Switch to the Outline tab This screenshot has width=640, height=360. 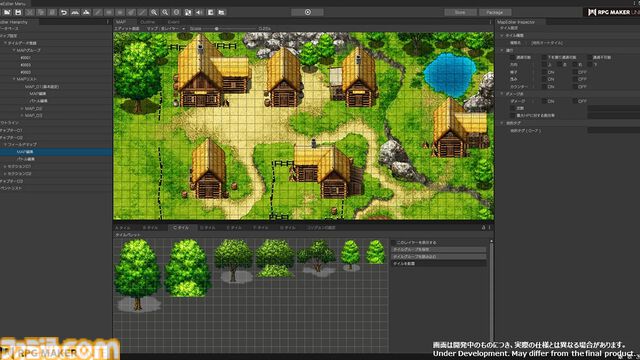(147, 22)
